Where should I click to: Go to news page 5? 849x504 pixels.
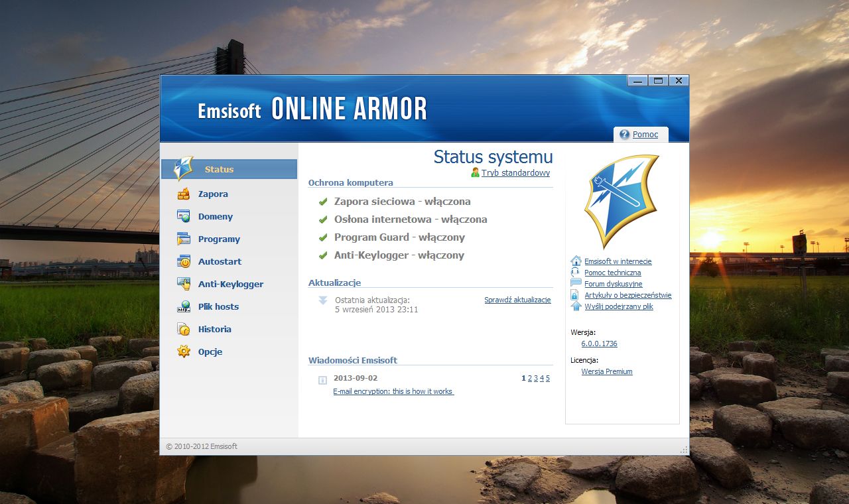[x=548, y=378]
